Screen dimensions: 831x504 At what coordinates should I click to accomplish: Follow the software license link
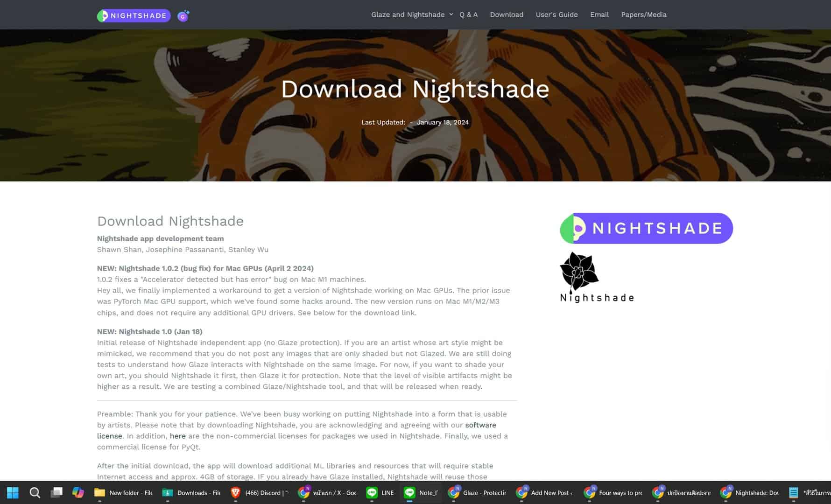click(480, 425)
